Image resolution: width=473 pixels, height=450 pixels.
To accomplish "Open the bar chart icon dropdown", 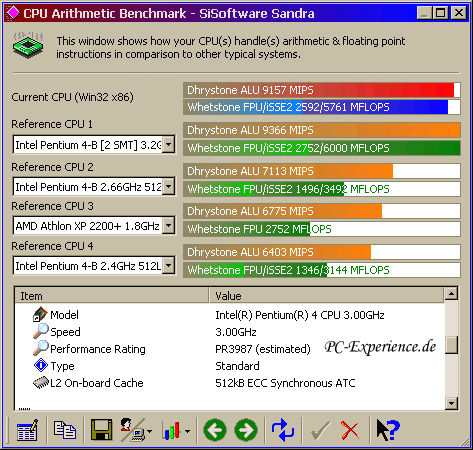I will pos(187,431).
